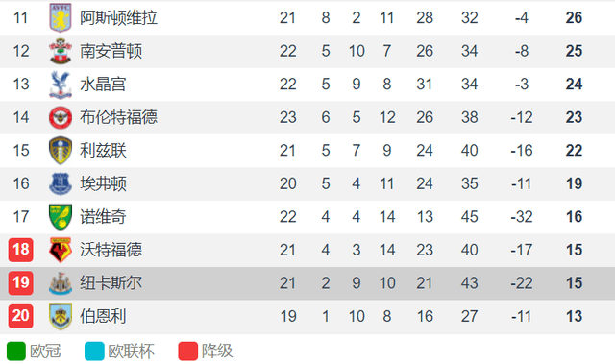The image size is (615, 364).
Task: Click the red rank 20 badge
Action: [21, 316]
